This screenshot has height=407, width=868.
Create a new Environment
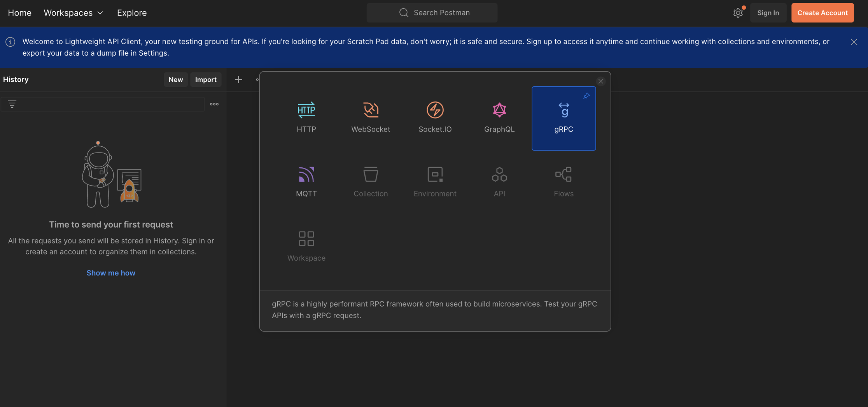435,181
